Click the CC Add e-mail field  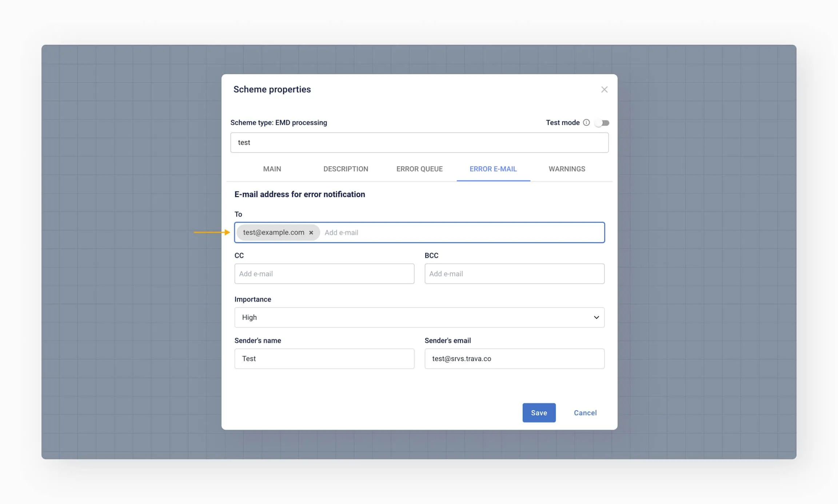point(324,274)
